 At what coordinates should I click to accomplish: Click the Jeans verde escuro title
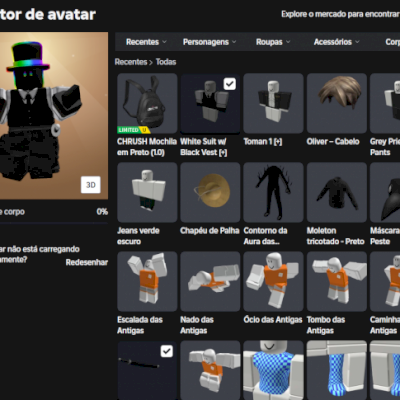point(138,236)
